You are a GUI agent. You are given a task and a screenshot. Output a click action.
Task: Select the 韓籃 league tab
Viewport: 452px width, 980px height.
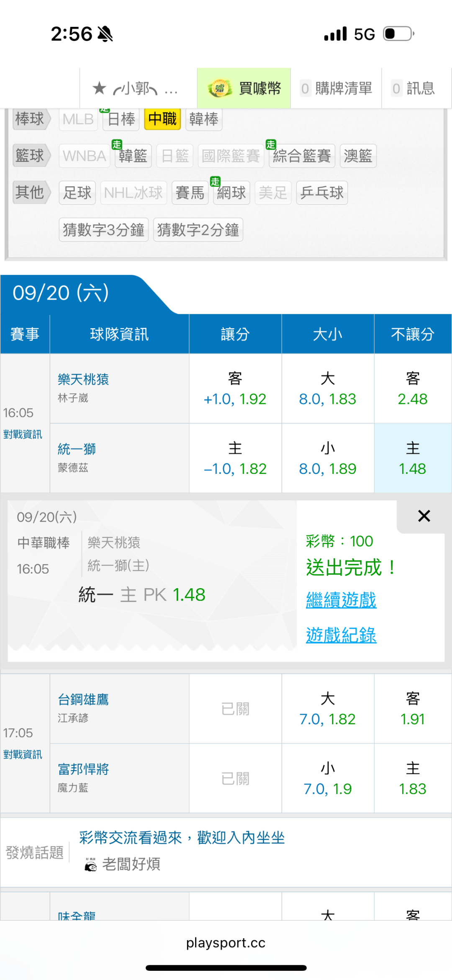[133, 156]
